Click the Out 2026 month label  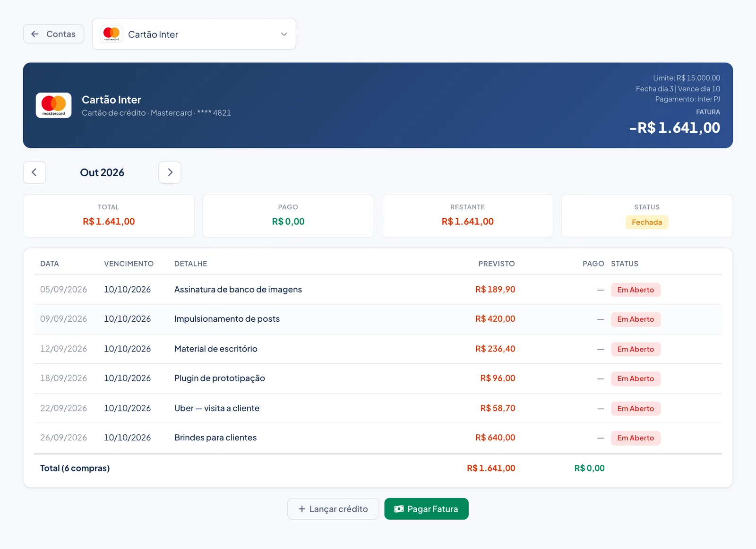tap(102, 172)
